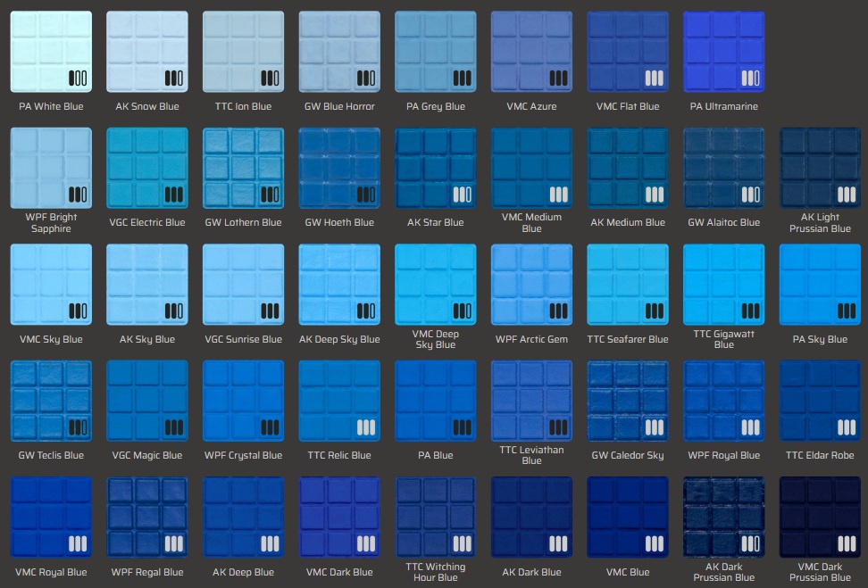The height and width of the screenshot is (588, 868).
Task: Click the opacity indicator on AK Star Blue
Action: [463, 195]
